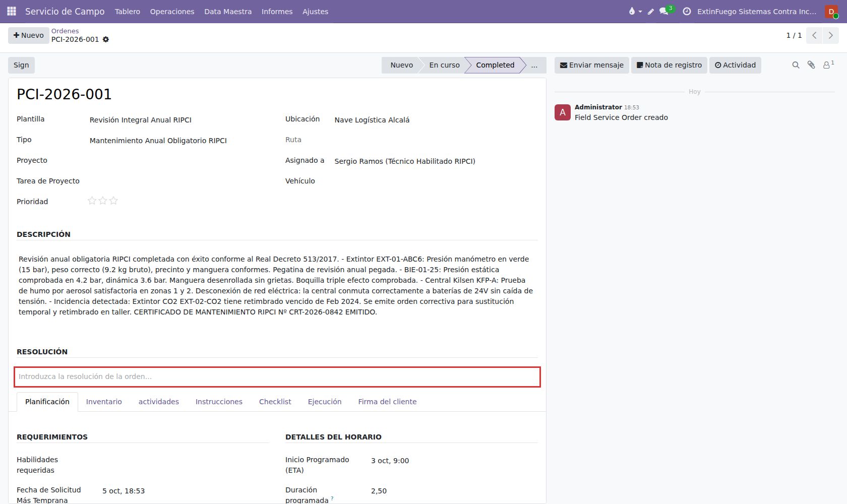Open the ExtinFuego company switcher
The width and height of the screenshot is (847, 504).
(x=757, y=11)
